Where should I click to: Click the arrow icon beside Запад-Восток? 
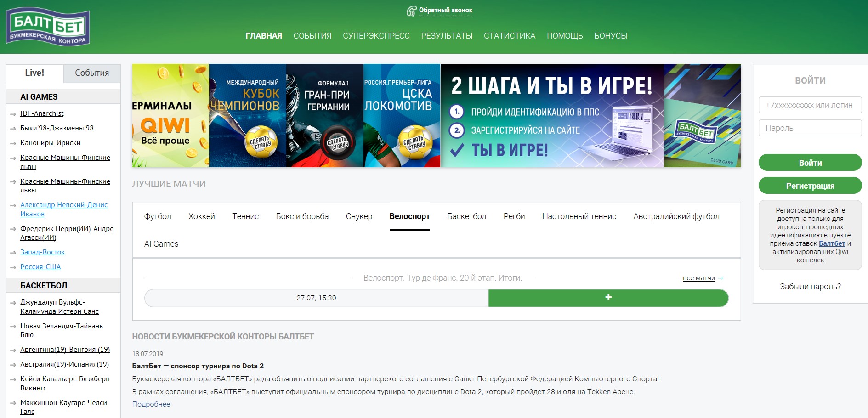click(x=12, y=252)
